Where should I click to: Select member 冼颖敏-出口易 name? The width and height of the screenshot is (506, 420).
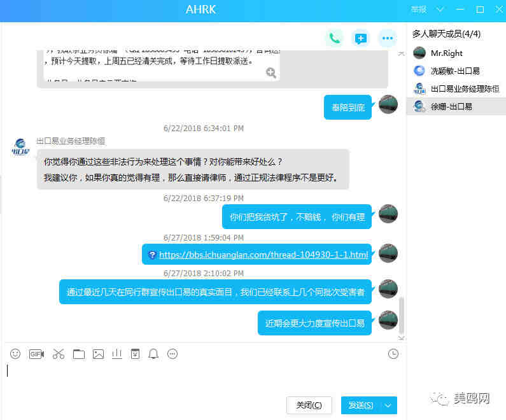455,71
